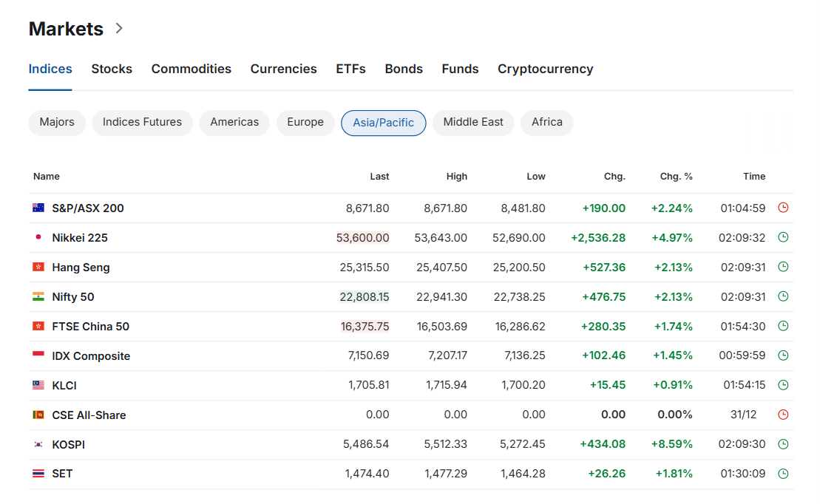Click the green clock icon in Nikkei 225 row
This screenshot has width=820, height=504.
point(783,237)
